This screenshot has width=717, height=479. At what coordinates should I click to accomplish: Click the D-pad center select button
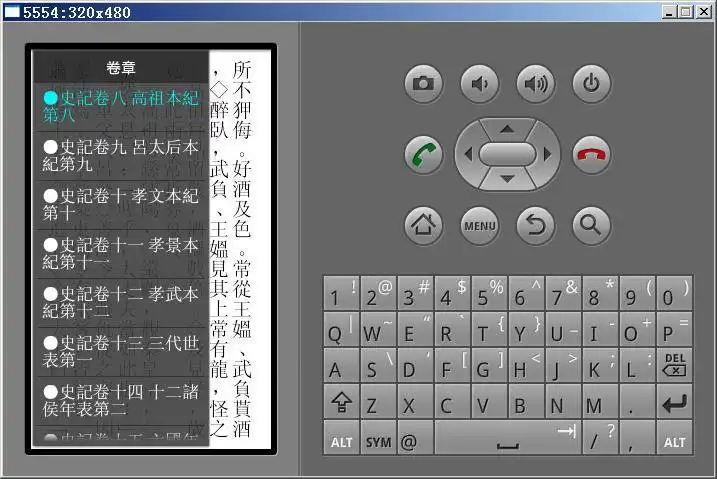(507, 154)
